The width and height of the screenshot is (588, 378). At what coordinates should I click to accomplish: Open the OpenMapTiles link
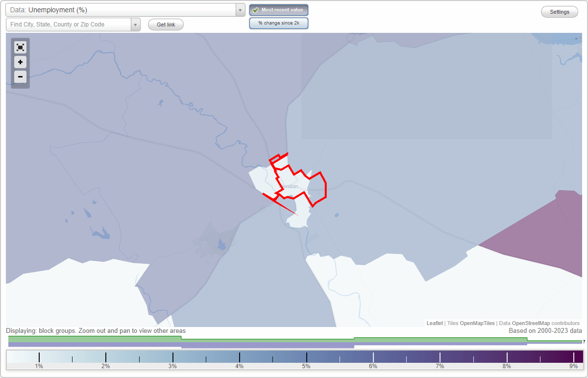click(477, 323)
